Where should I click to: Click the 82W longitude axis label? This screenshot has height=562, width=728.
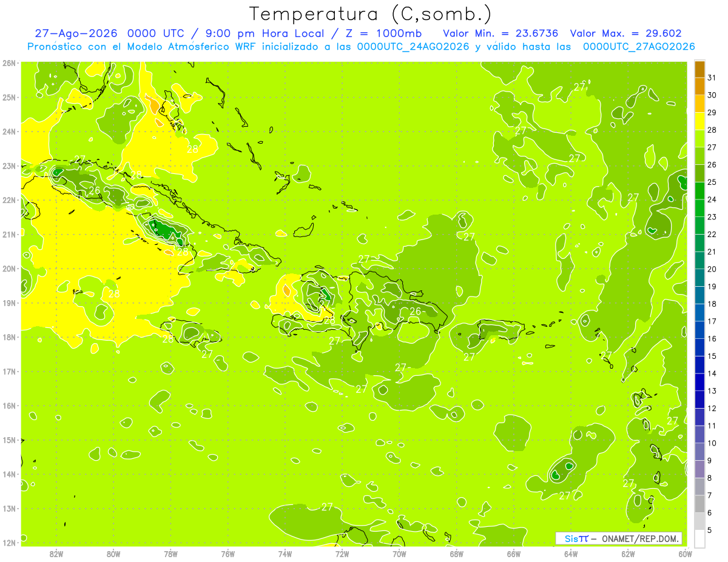click(56, 554)
